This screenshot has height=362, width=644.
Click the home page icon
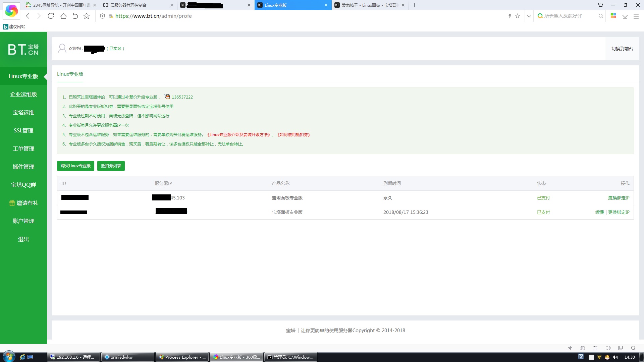63,16
